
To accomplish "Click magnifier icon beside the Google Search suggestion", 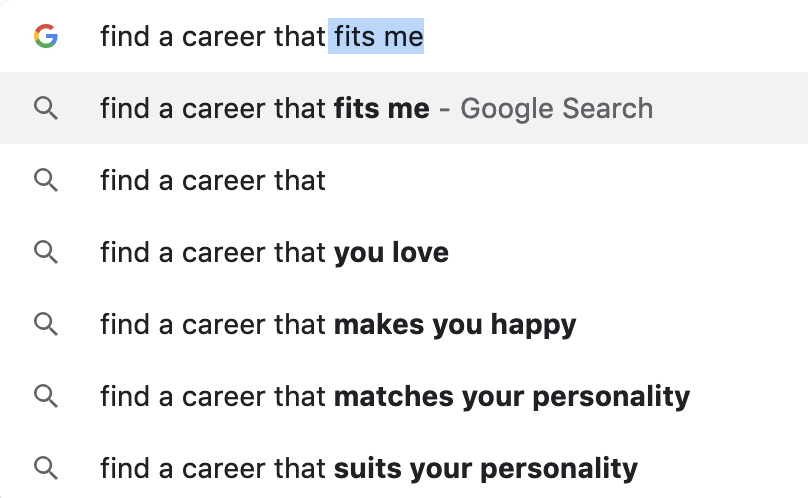I will pyautogui.click(x=46, y=109).
